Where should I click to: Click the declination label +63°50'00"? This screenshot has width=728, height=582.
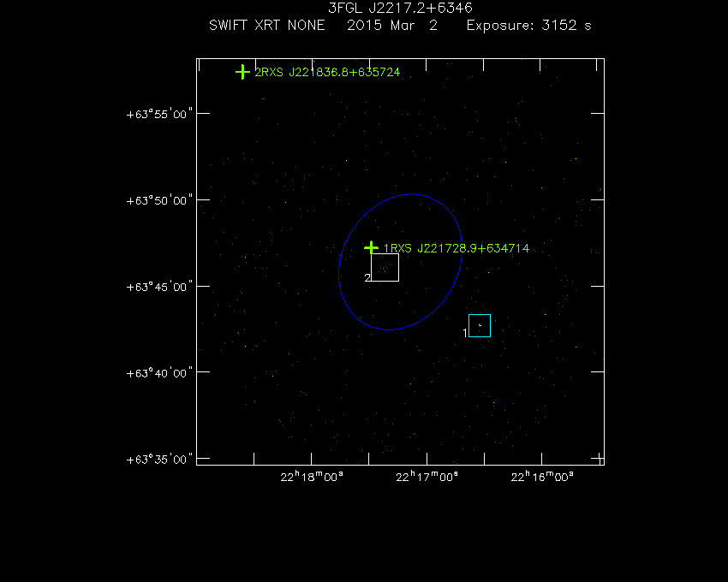(x=159, y=200)
